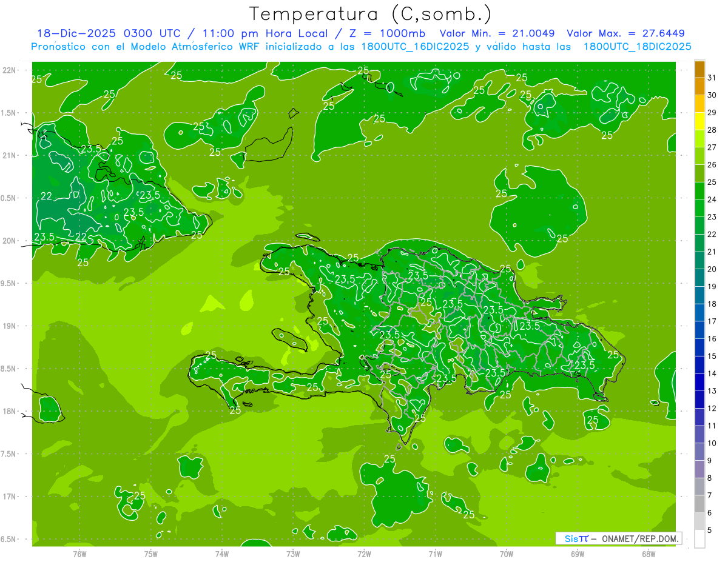Click the legend swatch between 21 and 22

pos(699,243)
